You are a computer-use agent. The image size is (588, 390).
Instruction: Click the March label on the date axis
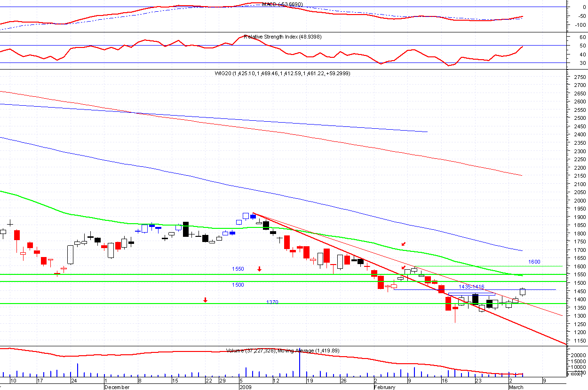[516, 387]
